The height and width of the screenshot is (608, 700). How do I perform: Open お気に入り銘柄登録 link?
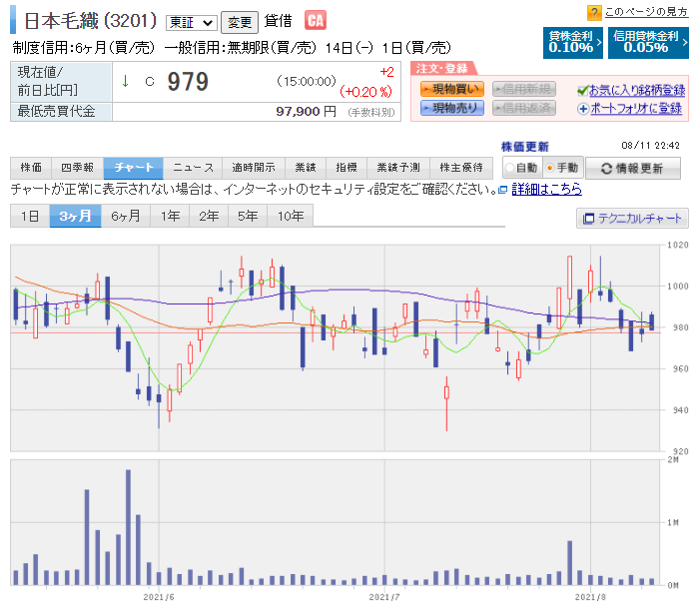click(x=637, y=91)
